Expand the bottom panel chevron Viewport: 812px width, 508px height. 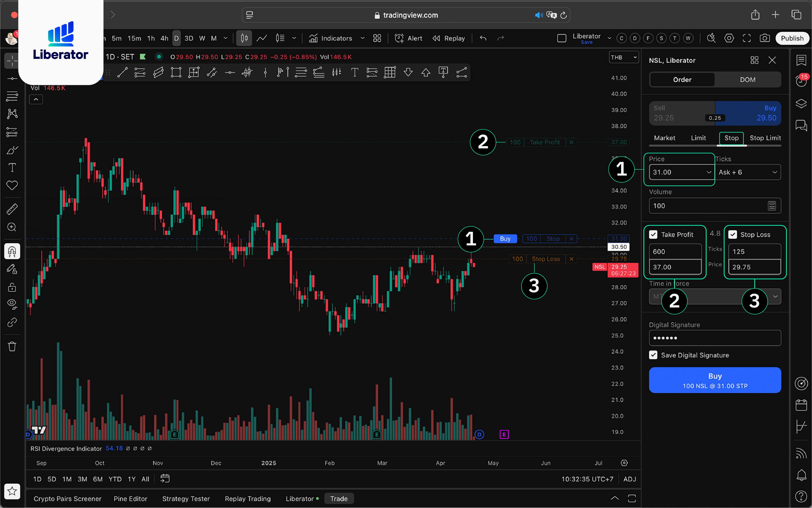pyautogui.click(x=614, y=498)
